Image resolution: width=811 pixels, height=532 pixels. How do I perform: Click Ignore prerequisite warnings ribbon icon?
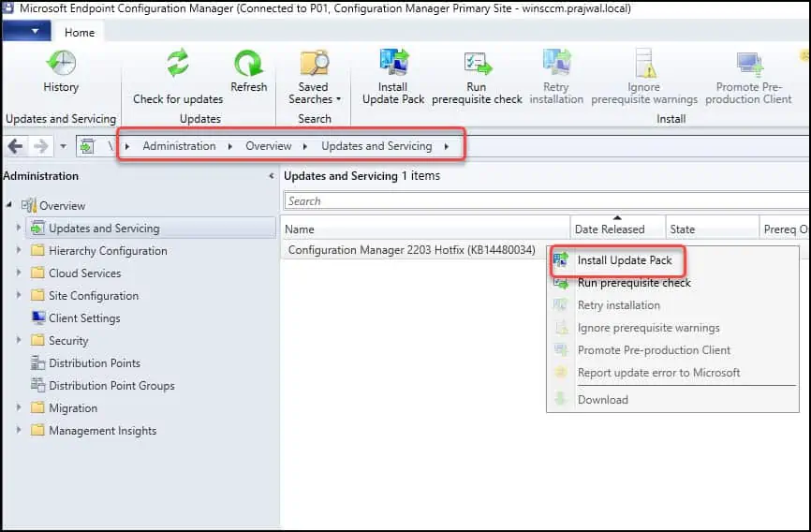644,63
